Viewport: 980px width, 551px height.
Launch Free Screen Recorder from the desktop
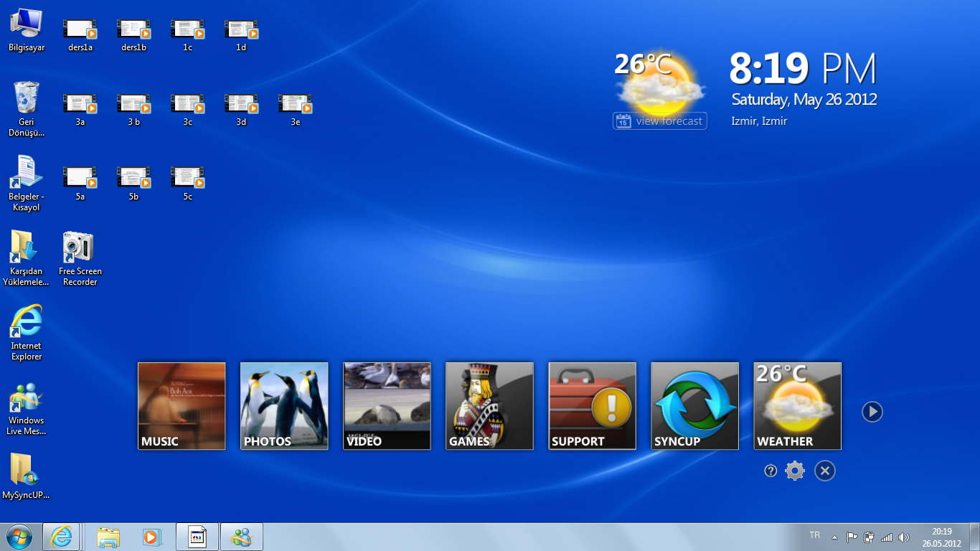(x=79, y=248)
